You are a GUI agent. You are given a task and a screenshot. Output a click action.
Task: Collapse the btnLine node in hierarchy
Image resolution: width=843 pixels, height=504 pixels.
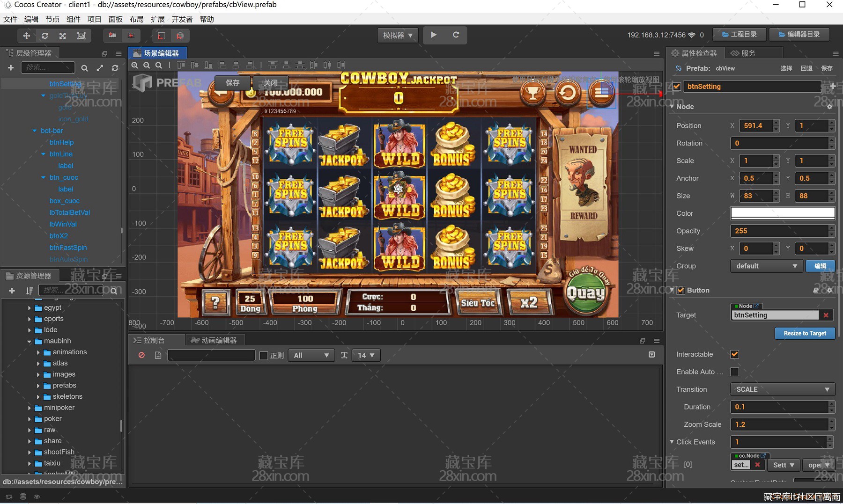point(43,154)
